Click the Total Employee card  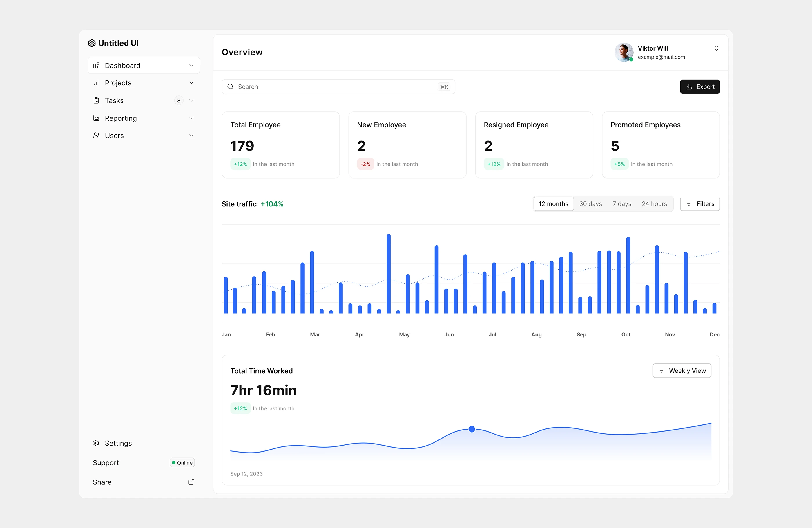(280, 145)
